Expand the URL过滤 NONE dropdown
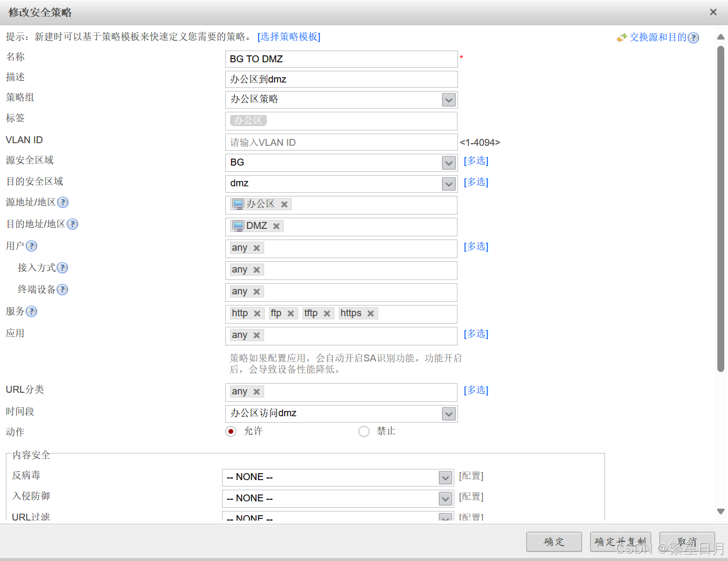 [446, 517]
